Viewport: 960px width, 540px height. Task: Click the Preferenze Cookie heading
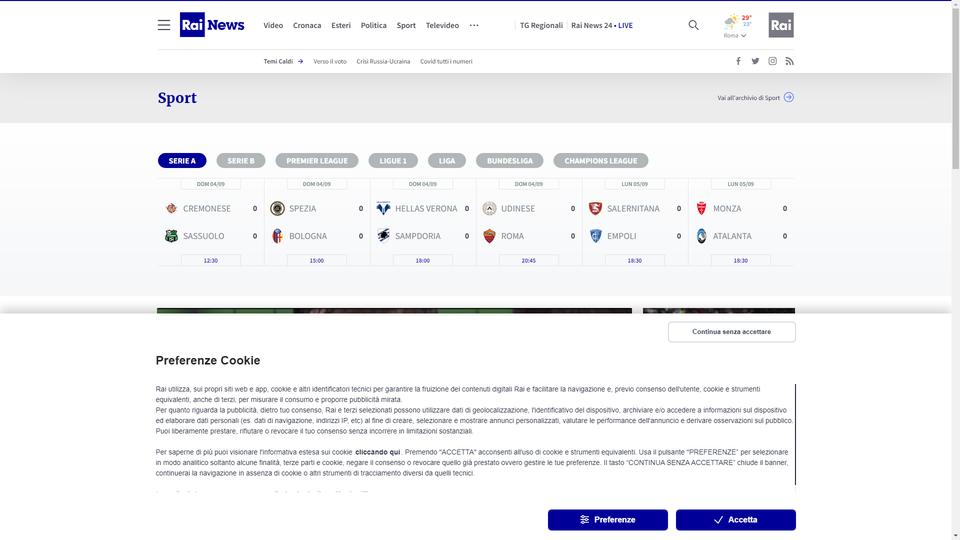tap(208, 361)
